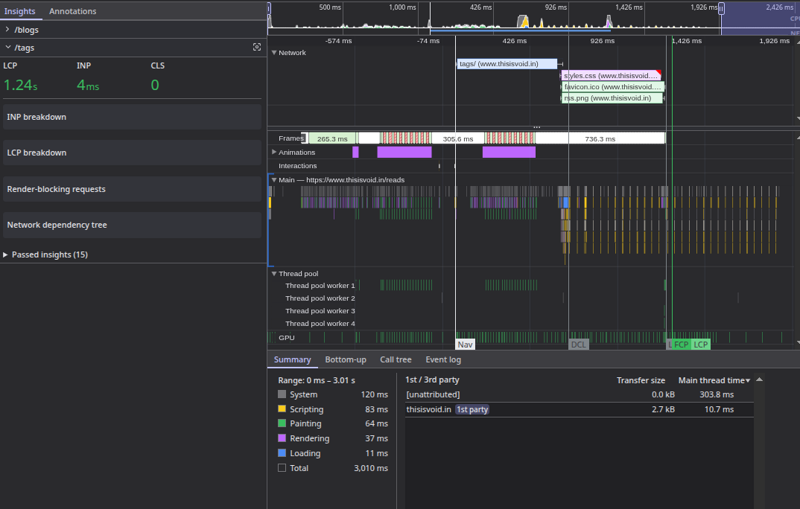Open the Bottom-up tab

(345, 360)
